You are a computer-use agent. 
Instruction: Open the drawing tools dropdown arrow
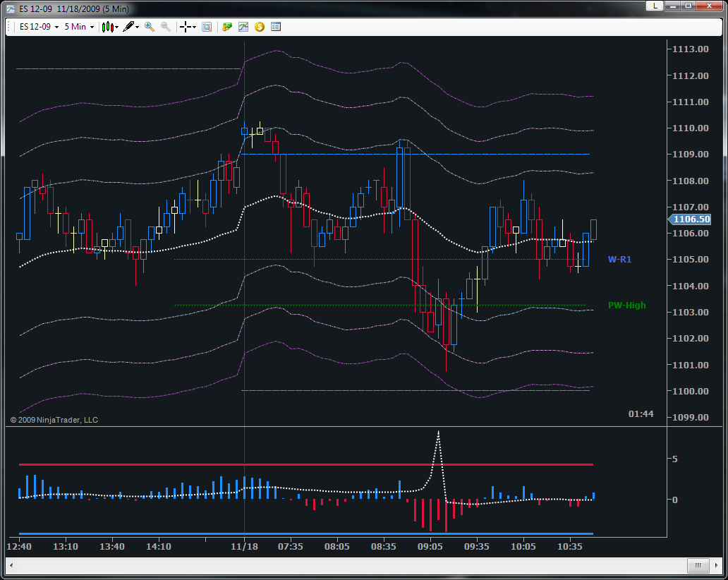(x=137, y=28)
